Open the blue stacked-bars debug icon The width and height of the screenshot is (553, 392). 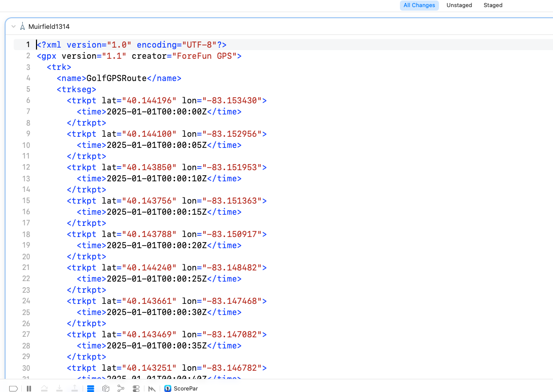pyautogui.click(x=91, y=388)
